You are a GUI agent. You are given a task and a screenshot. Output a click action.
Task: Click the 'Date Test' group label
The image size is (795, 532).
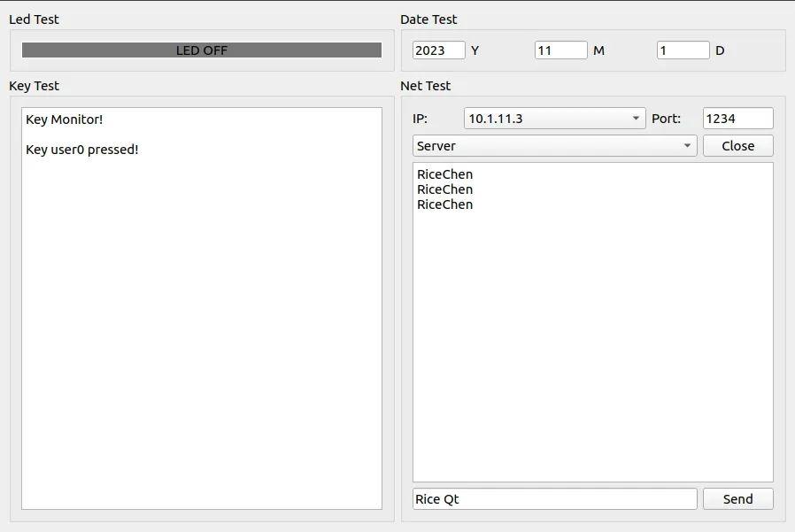click(x=428, y=19)
